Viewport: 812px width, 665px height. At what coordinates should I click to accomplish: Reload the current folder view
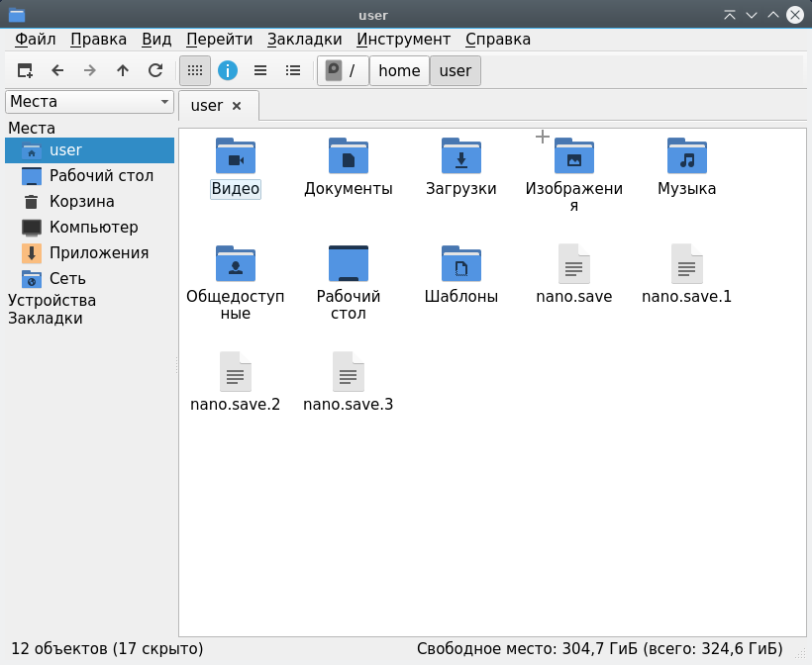click(x=155, y=70)
